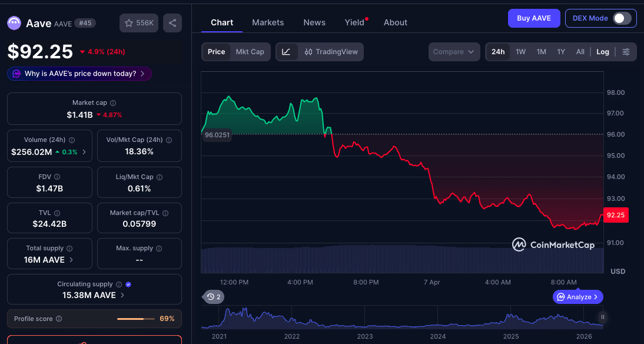Open Max. supply info icon

pyautogui.click(x=159, y=248)
